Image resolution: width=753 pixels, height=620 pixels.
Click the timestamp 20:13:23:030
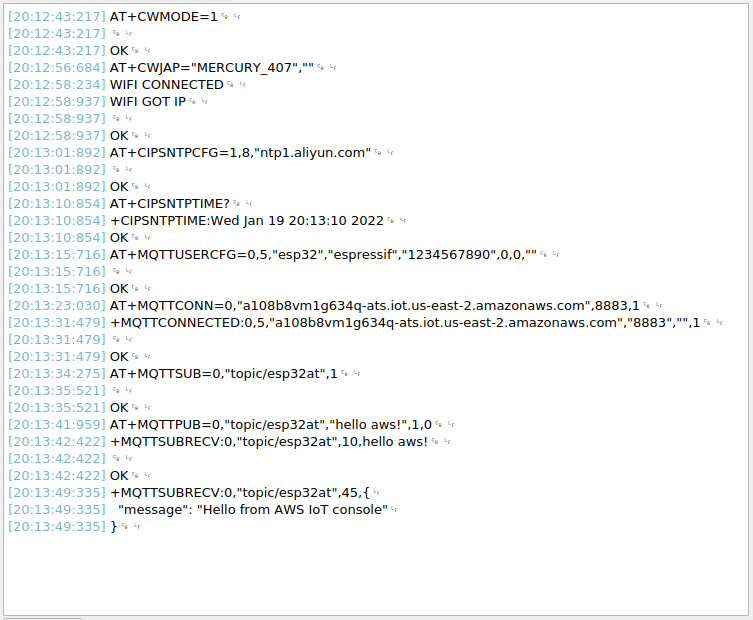[56, 306]
